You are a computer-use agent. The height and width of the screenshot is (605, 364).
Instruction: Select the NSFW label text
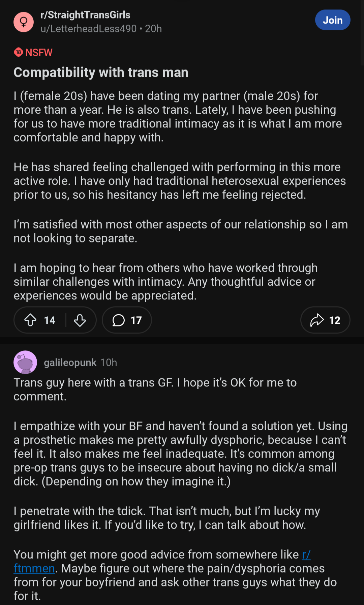(39, 52)
